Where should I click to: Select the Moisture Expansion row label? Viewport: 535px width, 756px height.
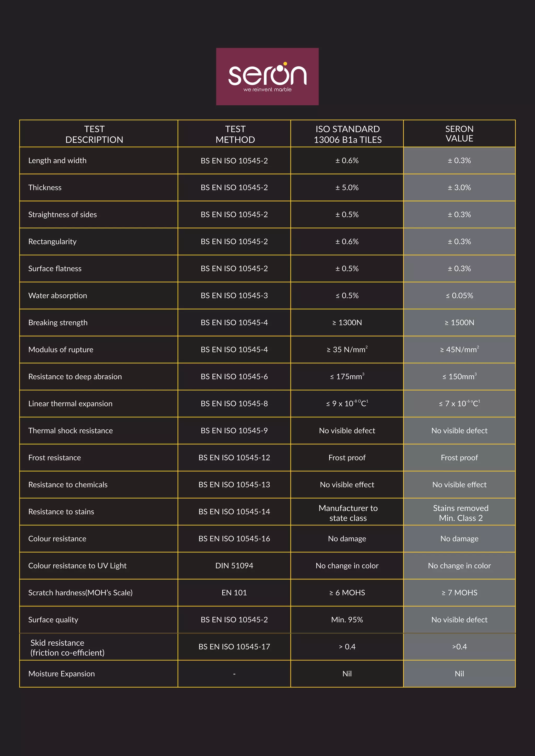[61, 673]
